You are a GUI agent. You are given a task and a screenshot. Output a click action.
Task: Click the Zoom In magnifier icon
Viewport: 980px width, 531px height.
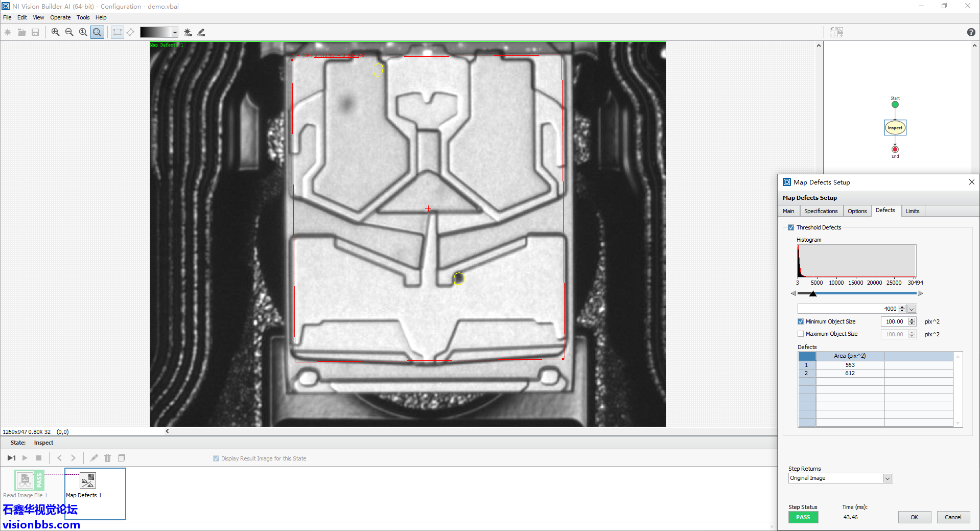click(56, 32)
